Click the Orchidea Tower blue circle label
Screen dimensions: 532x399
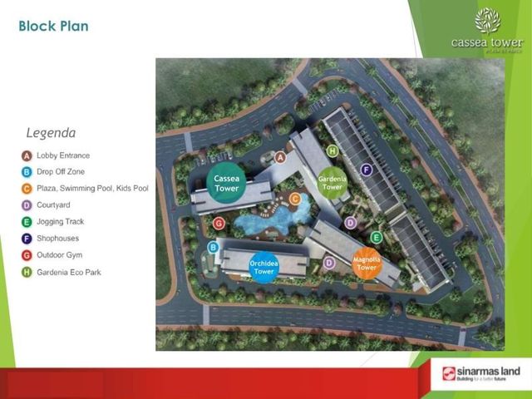[x=264, y=268]
